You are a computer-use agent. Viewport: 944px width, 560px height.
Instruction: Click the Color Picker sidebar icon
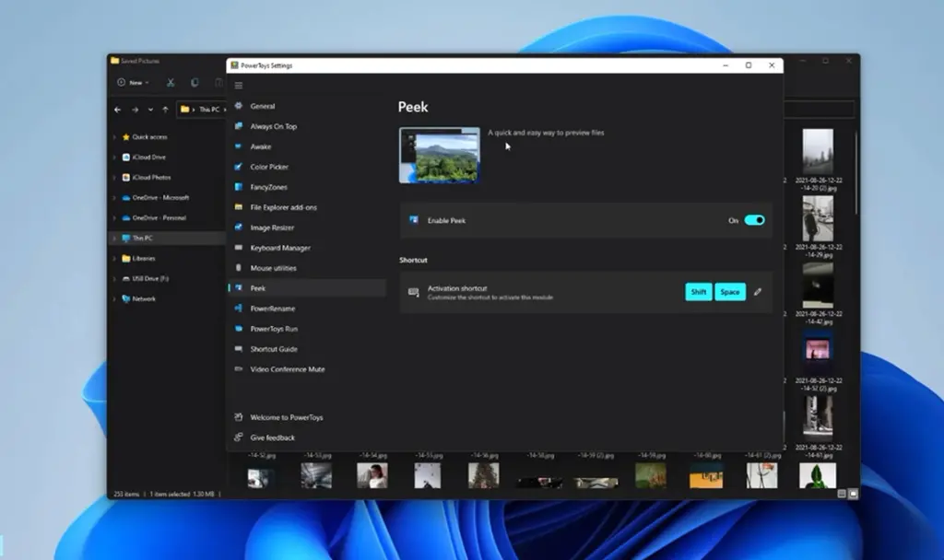tap(239, 167)
